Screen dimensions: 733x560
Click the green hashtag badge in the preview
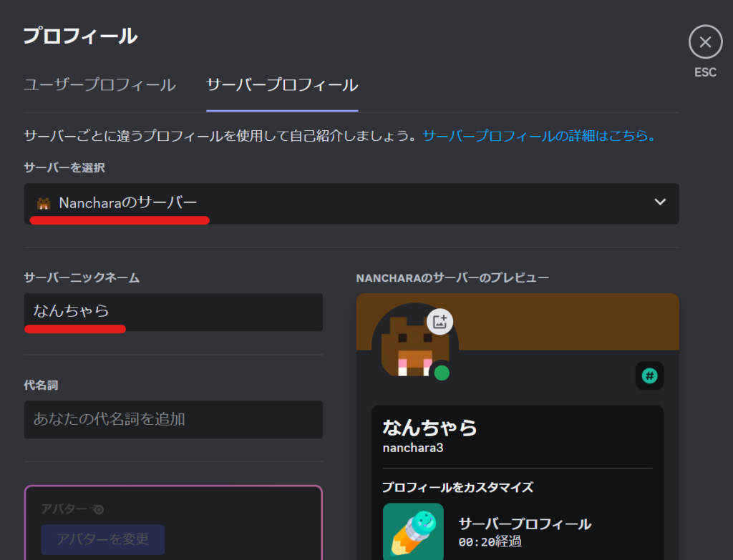[649, 375]
